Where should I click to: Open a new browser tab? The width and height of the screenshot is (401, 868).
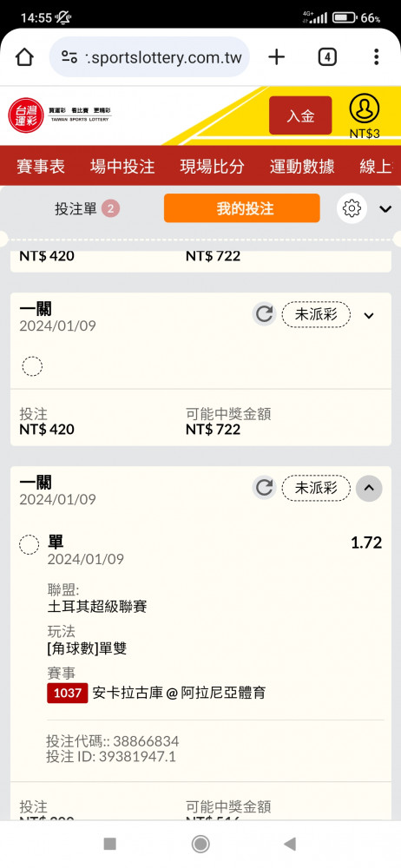(276, 57)
